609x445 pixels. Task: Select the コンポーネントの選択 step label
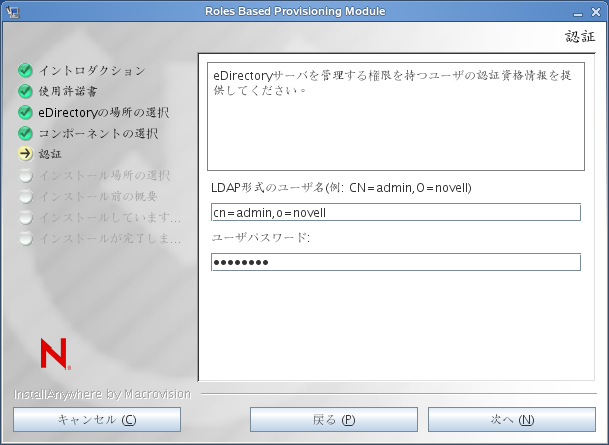[98, 134]
